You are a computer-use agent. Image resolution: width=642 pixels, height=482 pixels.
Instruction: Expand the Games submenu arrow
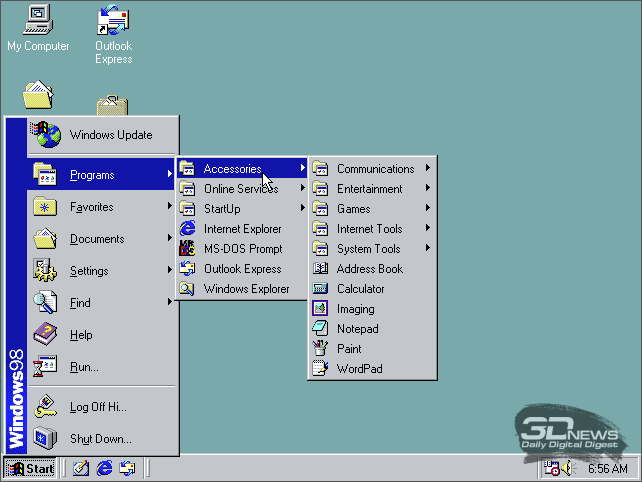(428, 208)
